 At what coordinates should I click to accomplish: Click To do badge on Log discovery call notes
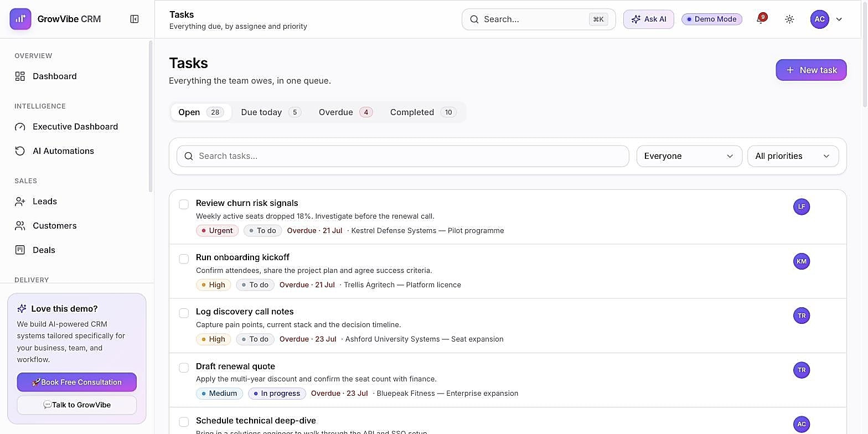point(255,339)
